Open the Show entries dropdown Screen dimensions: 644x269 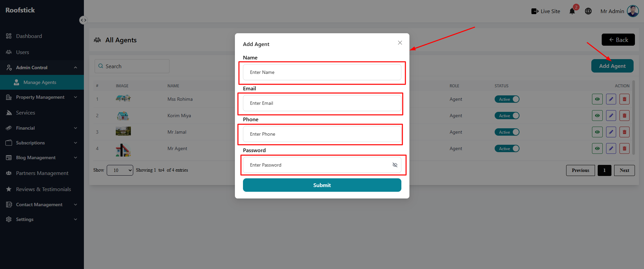(120, 170)
